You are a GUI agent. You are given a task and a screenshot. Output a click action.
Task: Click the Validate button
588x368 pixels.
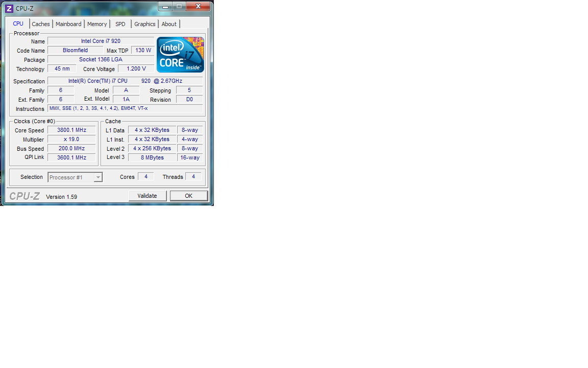(148, 196)
